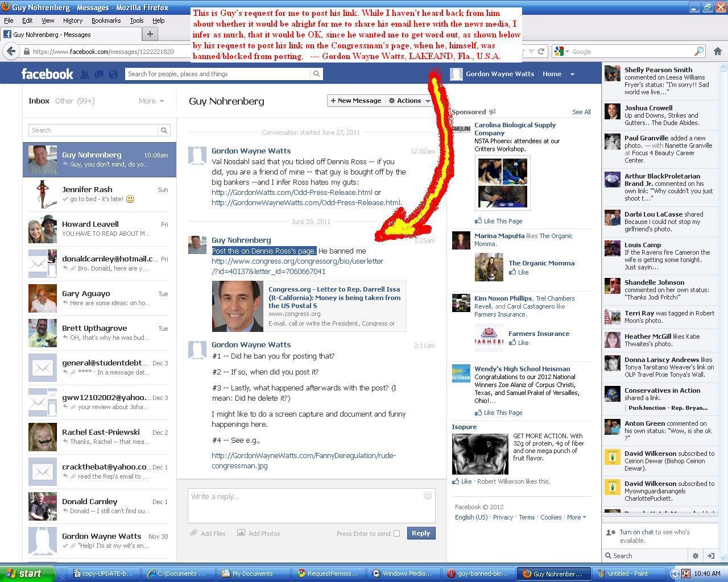Open the Tools menu
728x582 pixels.
pyautogui.click(x=136, y=20)
